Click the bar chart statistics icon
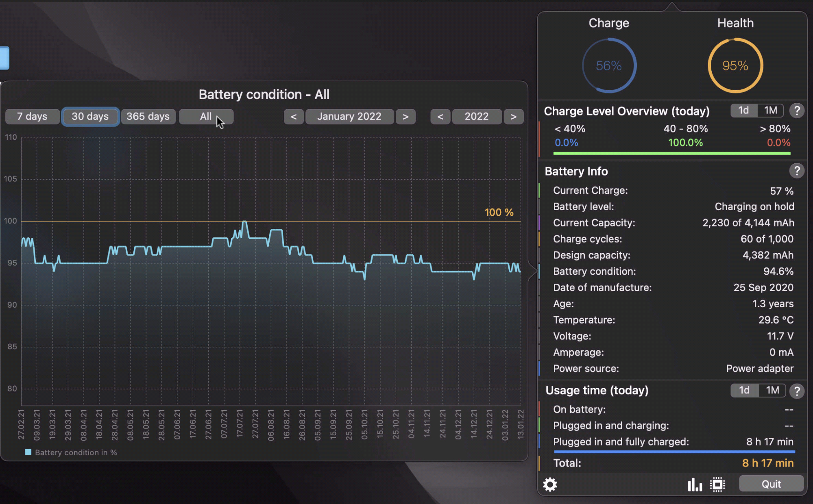This screenshot has height=504, width=813. [695, 484]
